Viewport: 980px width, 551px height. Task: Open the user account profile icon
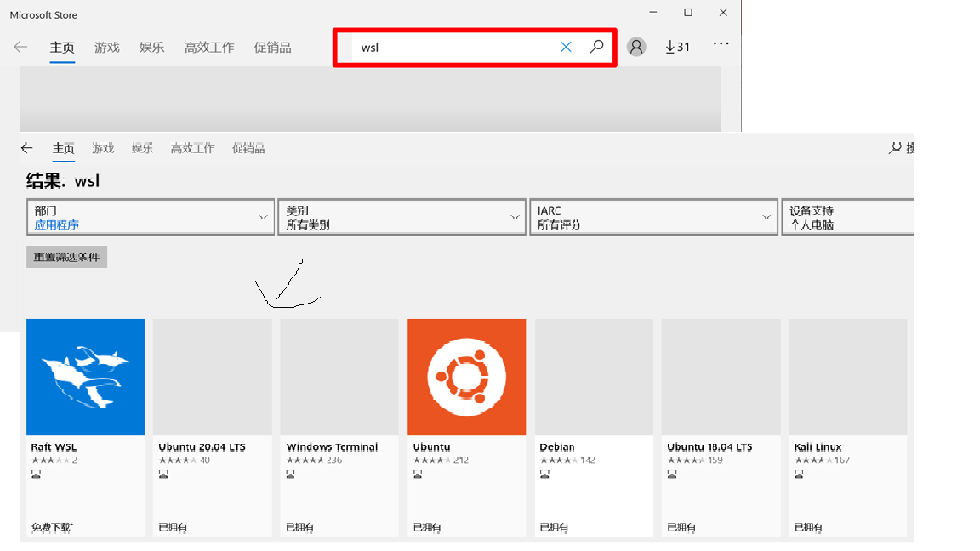coord(636,47)
